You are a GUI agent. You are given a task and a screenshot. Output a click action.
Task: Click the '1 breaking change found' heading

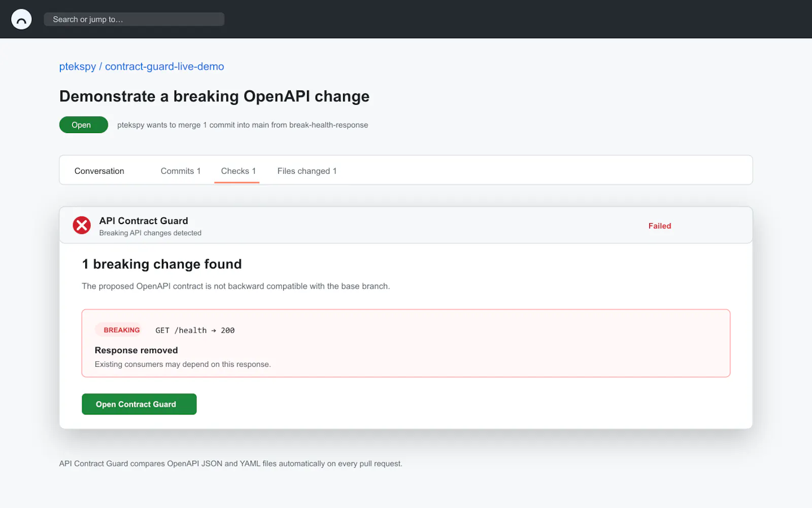pos(162,264)
